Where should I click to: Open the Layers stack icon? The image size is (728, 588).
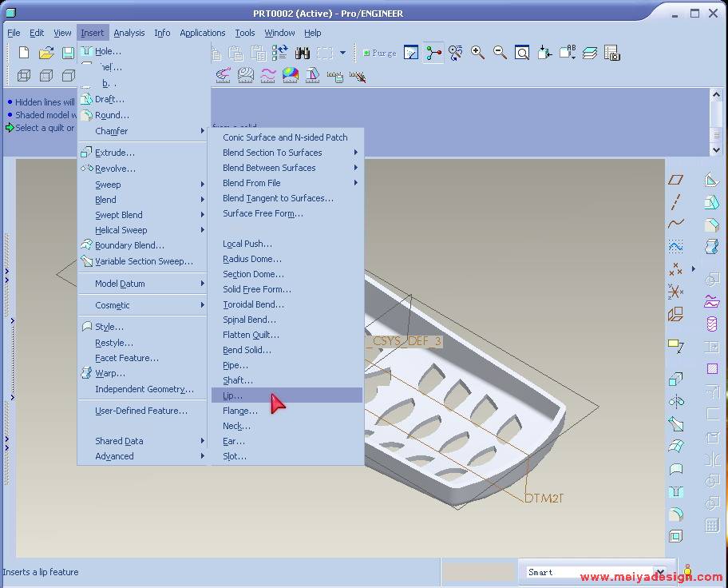[590, 53]
